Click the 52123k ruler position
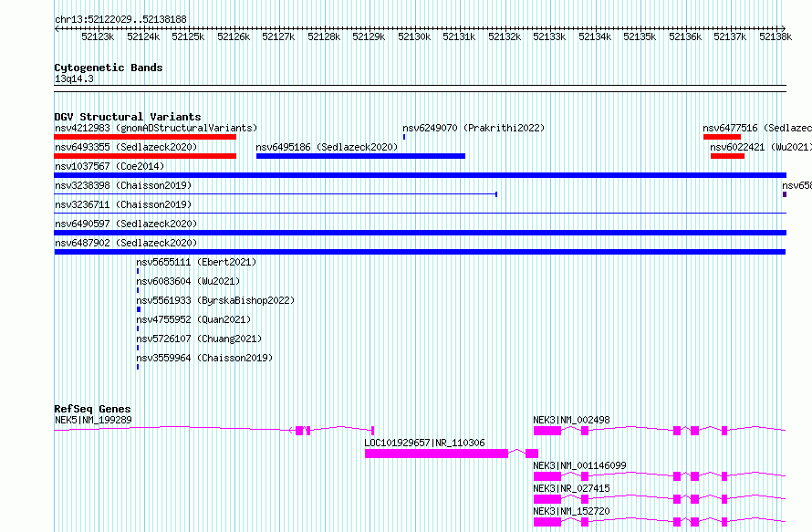 (x=98, y=37)
